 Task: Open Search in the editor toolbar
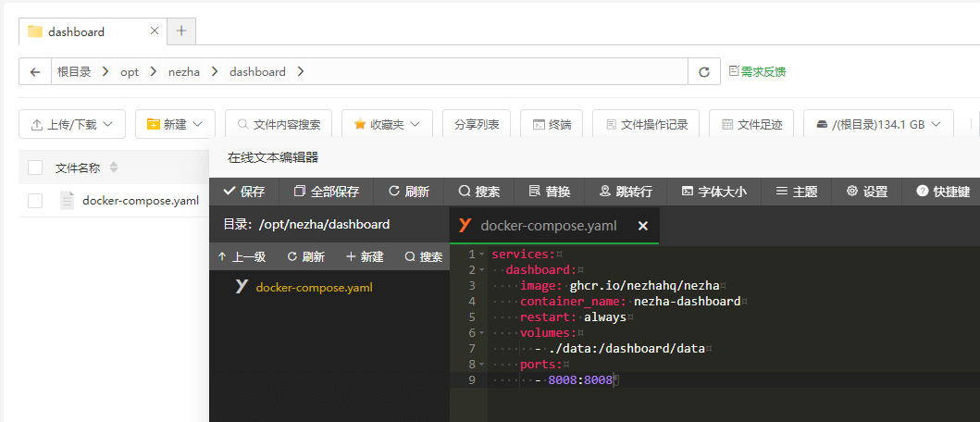click(x=478, y=192)
